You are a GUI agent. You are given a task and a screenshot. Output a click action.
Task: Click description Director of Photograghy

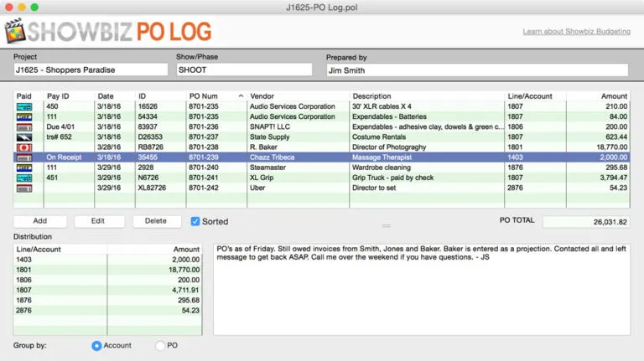tap(389, 147)
